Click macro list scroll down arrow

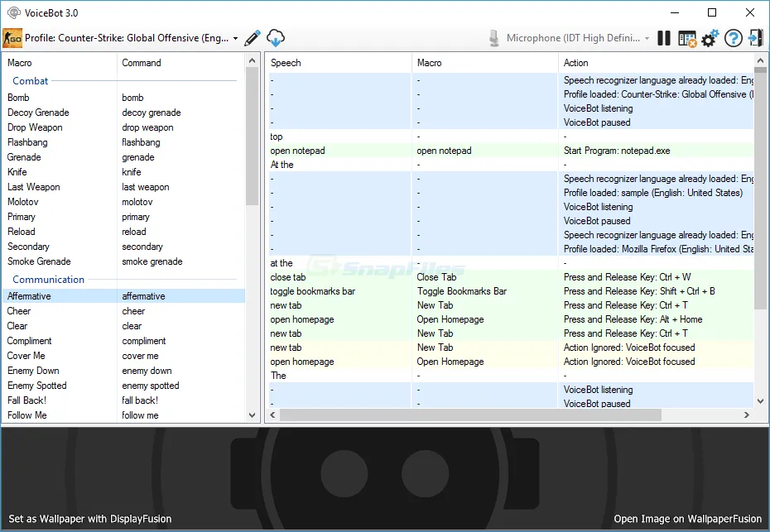coord(252,415)
